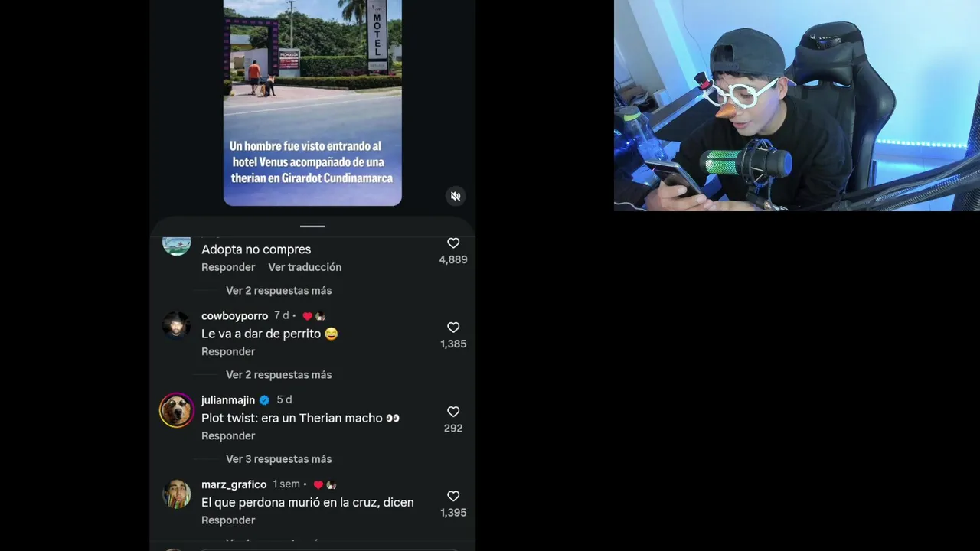Expand 3 more replies under julianmajin's comment
Viewport: 980px width, 551px height.
point(279,459)
